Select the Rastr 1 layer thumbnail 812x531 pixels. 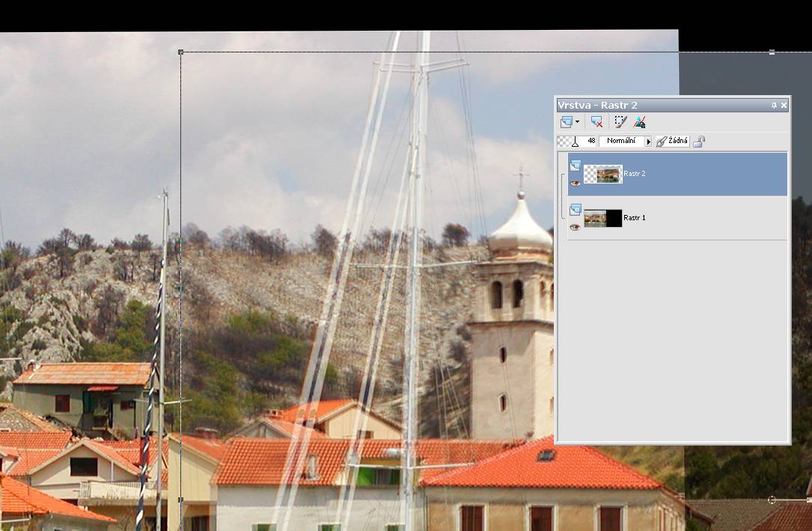(x=602, y=218)
